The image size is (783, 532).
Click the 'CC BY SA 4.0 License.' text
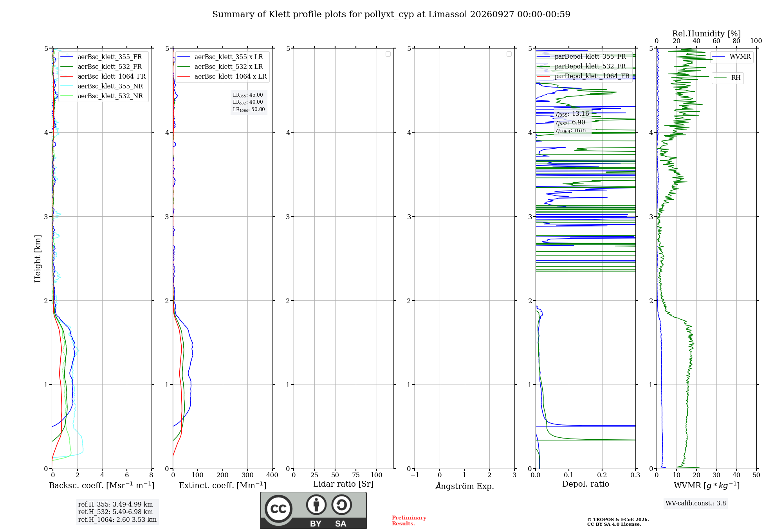point(614,524)
